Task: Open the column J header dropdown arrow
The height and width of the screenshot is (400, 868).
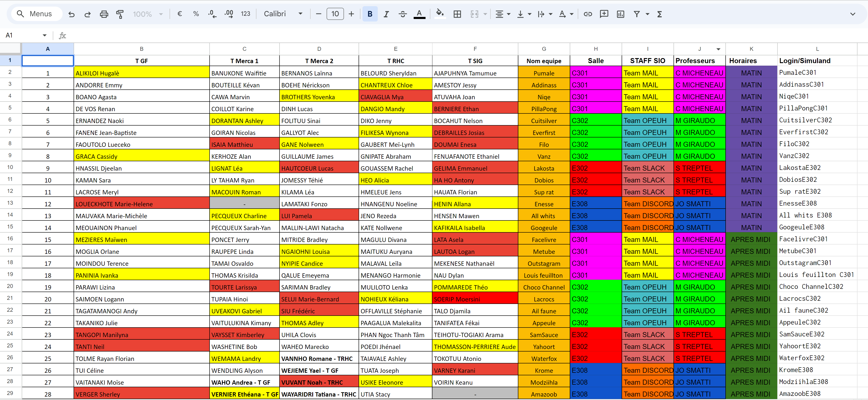Action: click(718, 49)
